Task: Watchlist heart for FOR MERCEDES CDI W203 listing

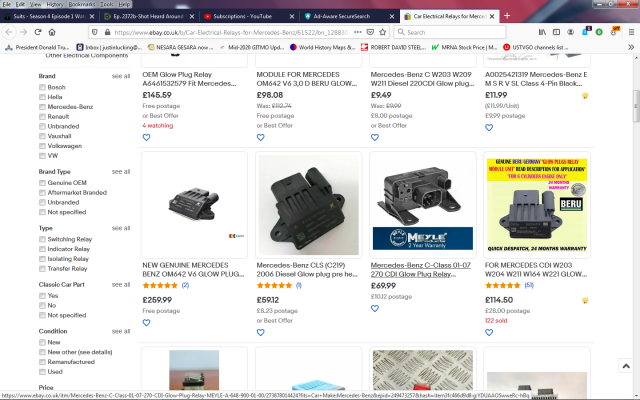Action: tap(489, 333)
